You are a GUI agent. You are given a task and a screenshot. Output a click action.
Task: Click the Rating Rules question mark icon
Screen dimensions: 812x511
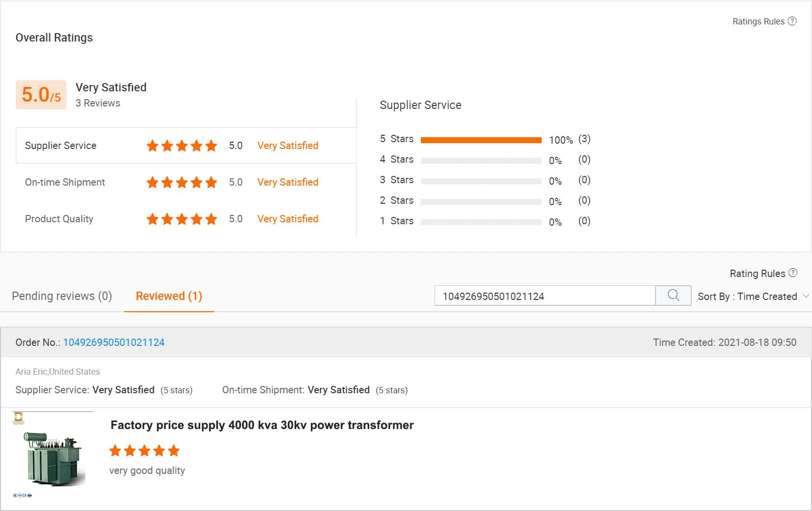point(793,273)
